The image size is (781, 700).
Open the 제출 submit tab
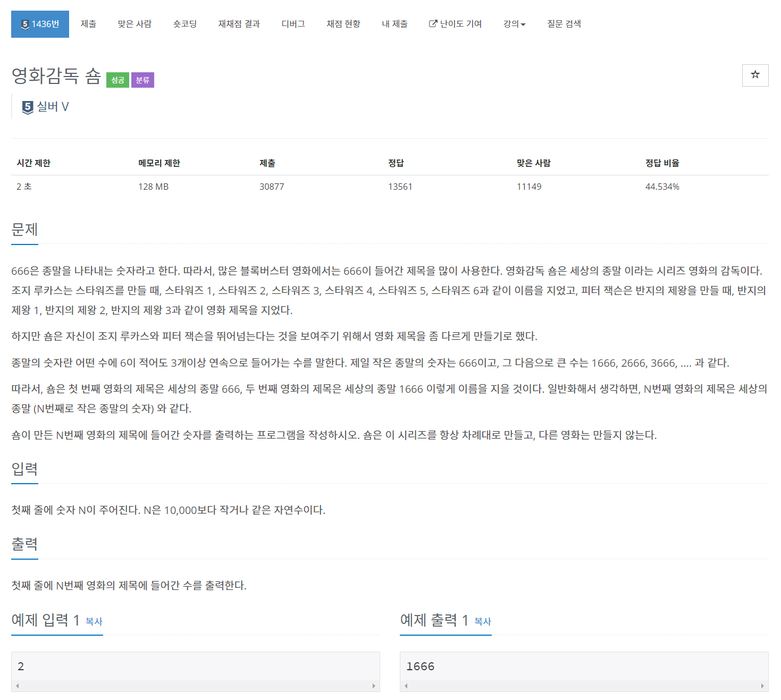tap(88, 24)
